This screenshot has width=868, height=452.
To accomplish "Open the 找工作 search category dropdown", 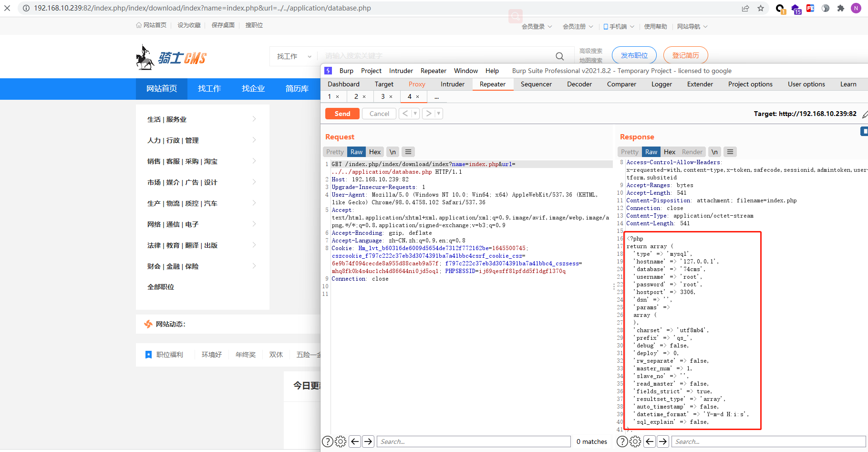I will click(x=293, y=56).
